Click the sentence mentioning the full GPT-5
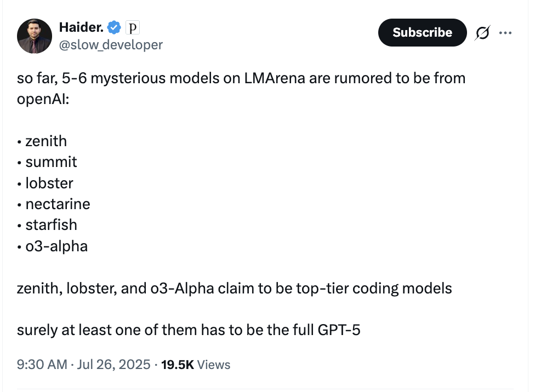The height and width of the screenshot is (392, 535). (x=189, y=330)
